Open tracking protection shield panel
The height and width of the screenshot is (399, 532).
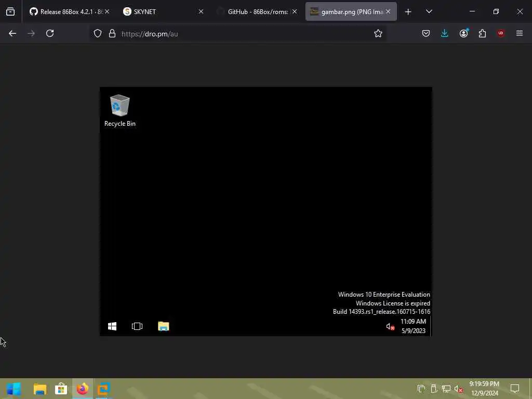(98, 34)
